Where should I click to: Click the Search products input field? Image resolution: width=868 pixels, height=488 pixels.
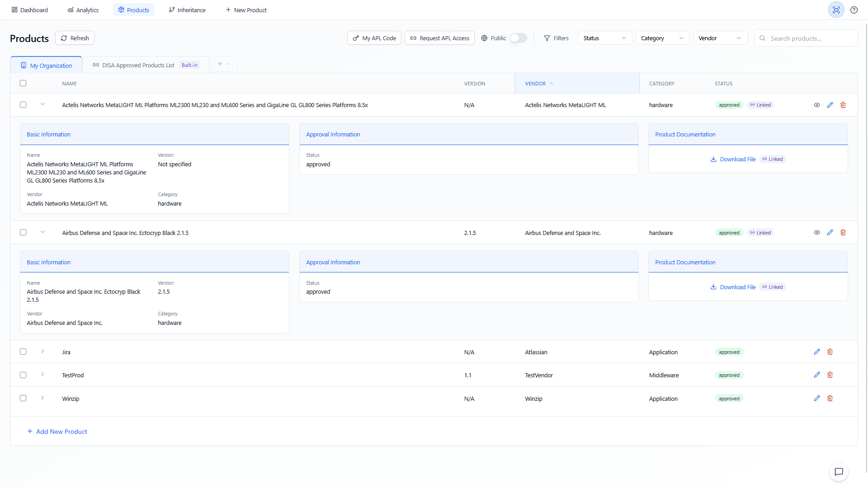click(809, 38)
